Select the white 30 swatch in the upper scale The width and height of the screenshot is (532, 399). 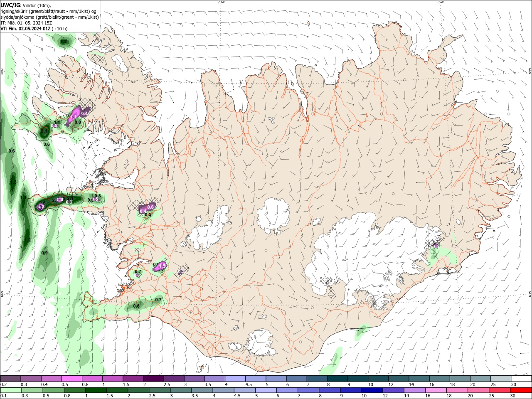(521, 378)
